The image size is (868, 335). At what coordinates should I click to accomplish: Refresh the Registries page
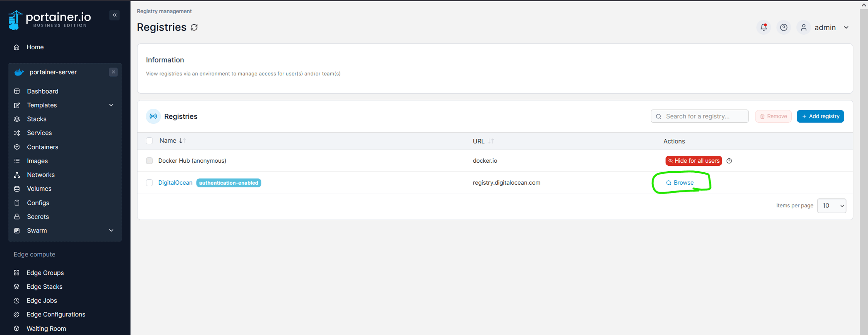coord(194,27)
